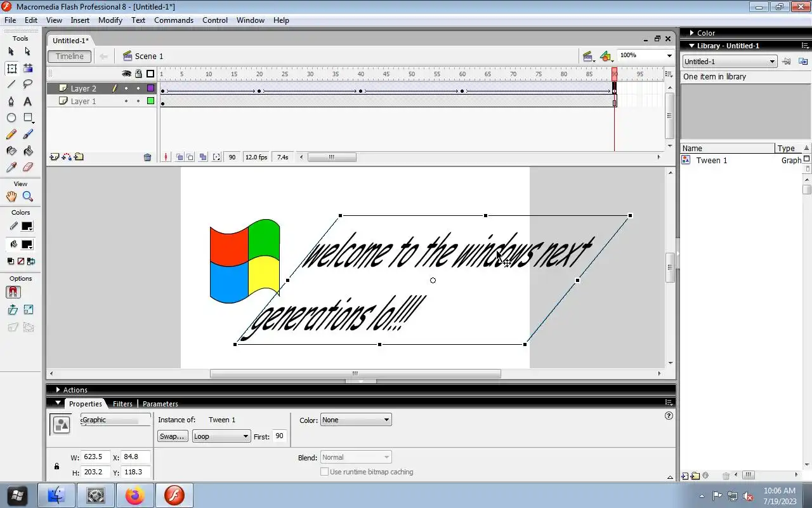Toggle Onion Skin in timeline
This screenshot has width=812, height=508.
[x=180, y=157]
